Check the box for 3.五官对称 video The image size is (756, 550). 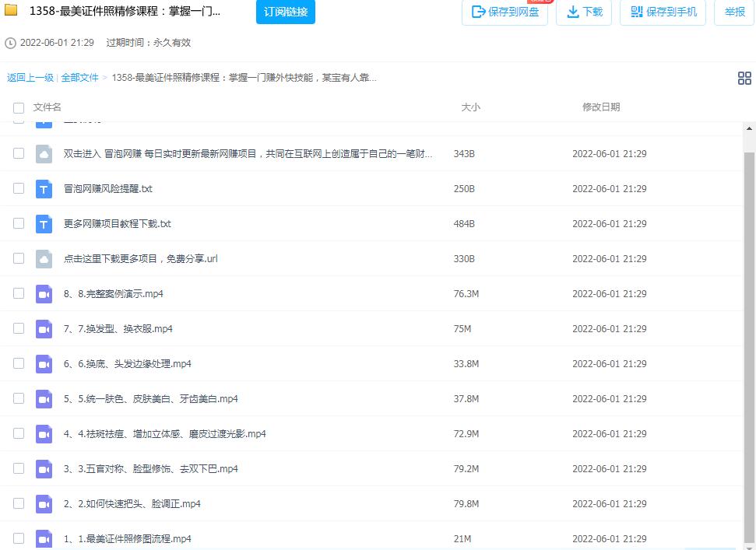[x=19, y=468]
